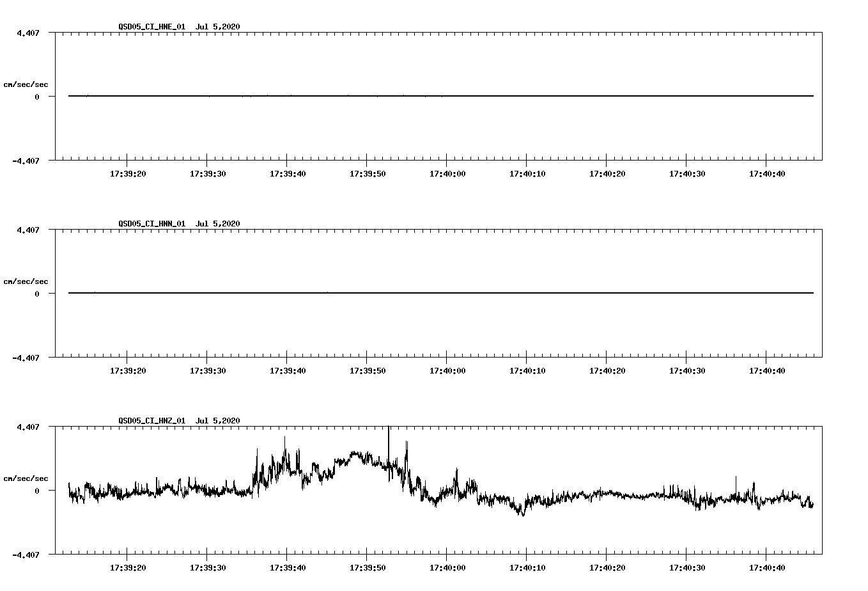Click 17:39:30 time label on HNZ axis
The width and height of the screenshot is (868, 591).
(x=208, y=567)
